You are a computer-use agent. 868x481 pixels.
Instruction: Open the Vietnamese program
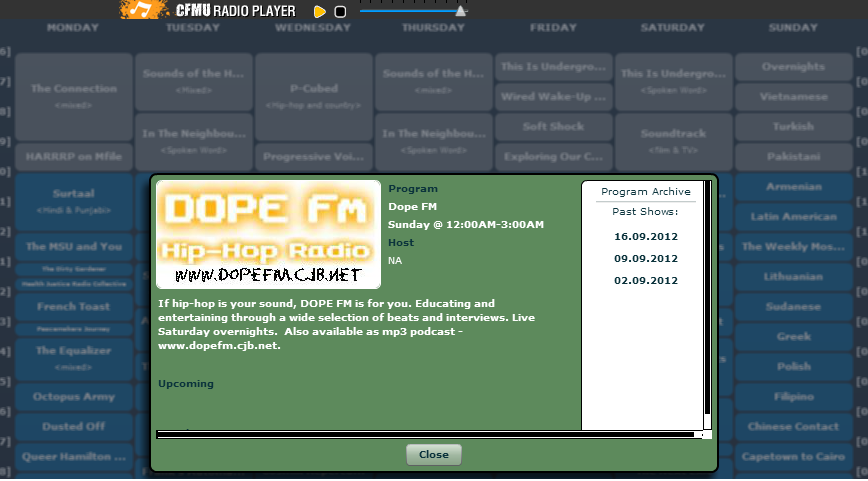[794, 96]
